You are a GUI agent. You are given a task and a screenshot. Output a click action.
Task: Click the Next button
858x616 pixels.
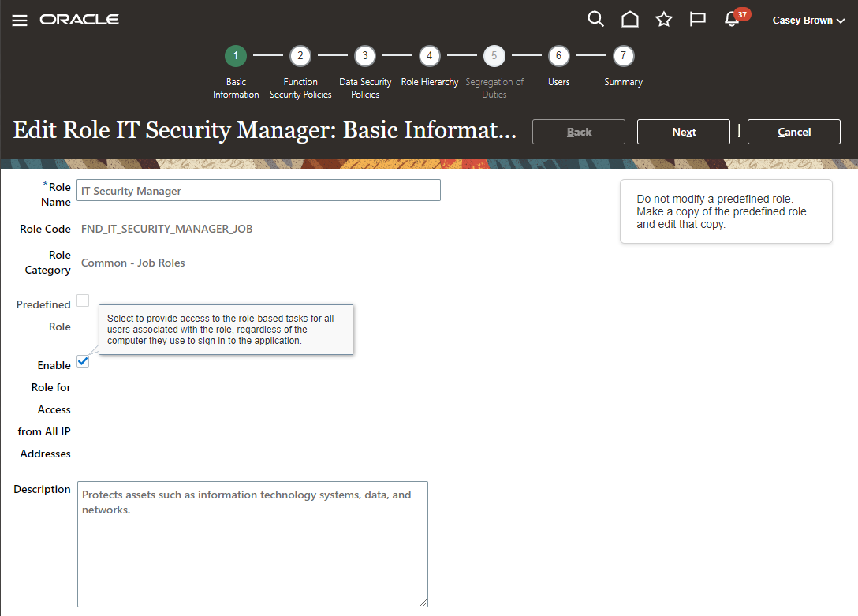point(684,132)
